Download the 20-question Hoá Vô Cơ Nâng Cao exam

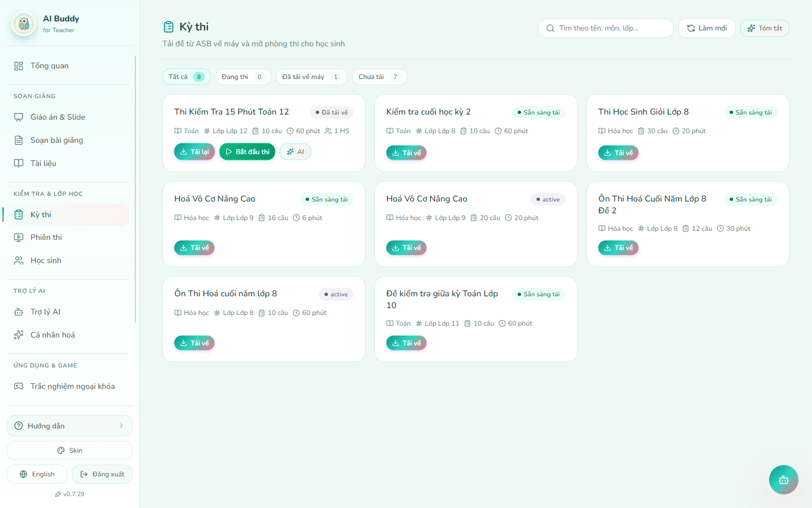pos(407,248)
